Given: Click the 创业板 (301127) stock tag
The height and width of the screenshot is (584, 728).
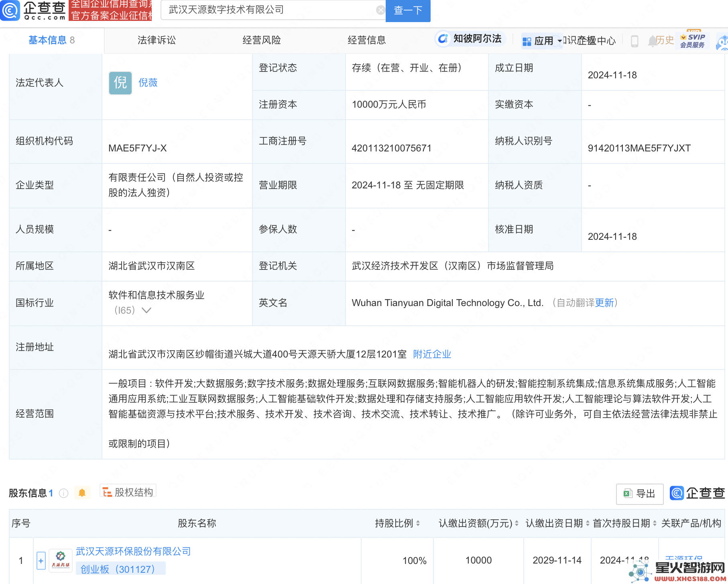Looking at the screenshot, I should 120,569.
